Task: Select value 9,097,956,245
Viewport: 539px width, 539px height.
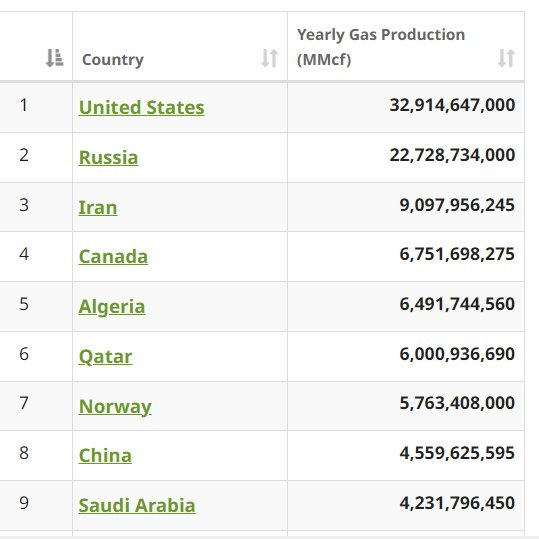Action: [457, 205]
